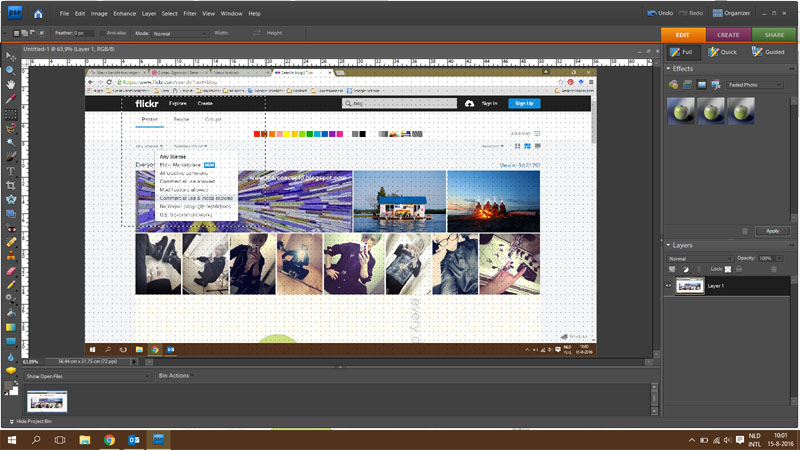
Task: Click the Redo button
Action: [x=691, y=13]
